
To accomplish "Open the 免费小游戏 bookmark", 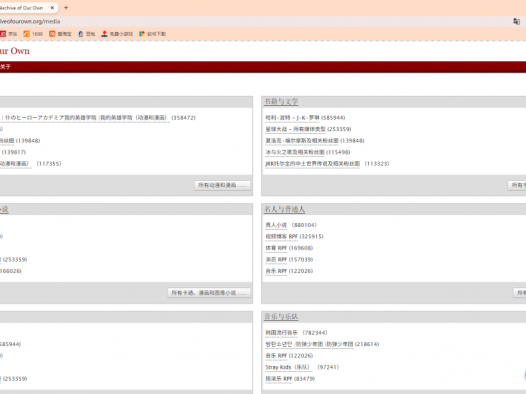I will pos(117,34).
